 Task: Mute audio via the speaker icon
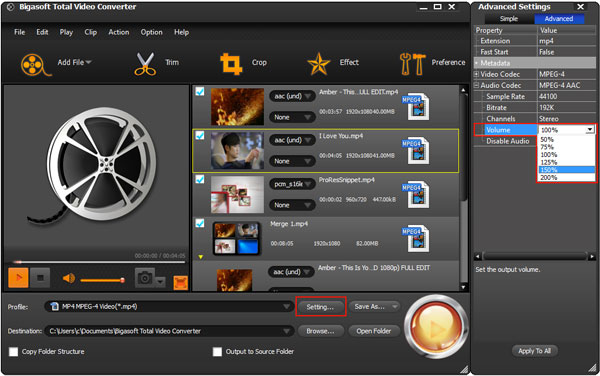(69, 278)
